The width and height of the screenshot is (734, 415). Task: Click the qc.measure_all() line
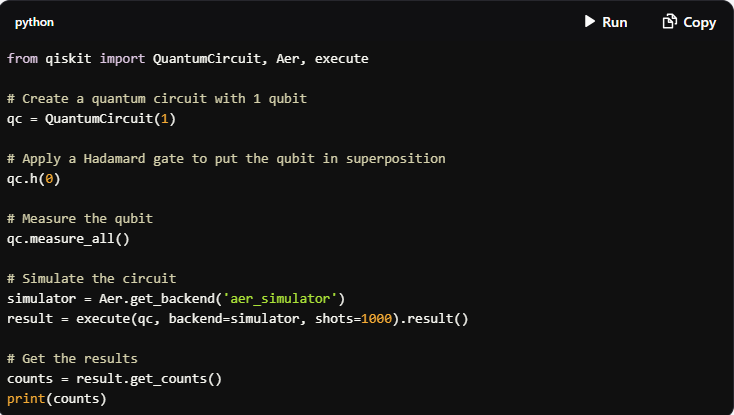click(x=68, y=239)
